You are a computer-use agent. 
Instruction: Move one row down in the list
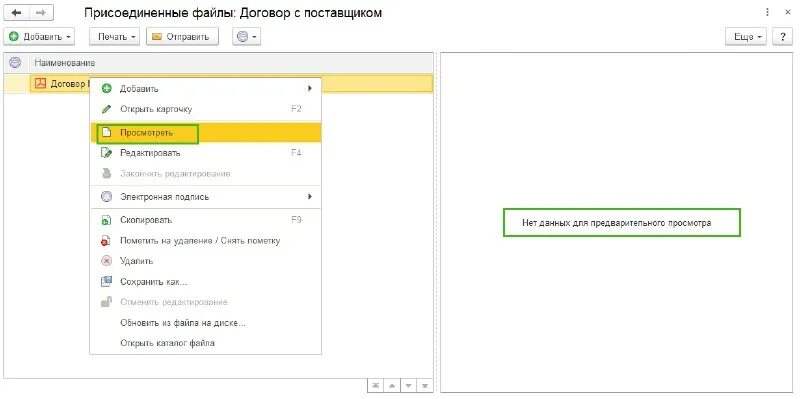(409, 386)
